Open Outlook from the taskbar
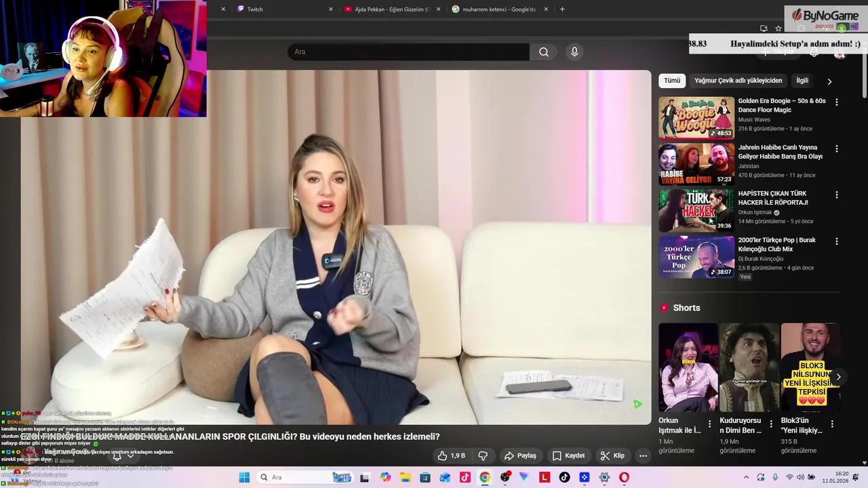 [445, 478]
